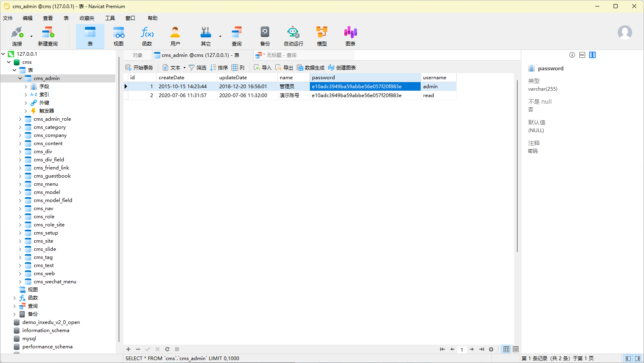The height and width of the screenshot is (363, 644).
Task: Open the 编辑 (Edit) menu
Action: pos(28,18)
